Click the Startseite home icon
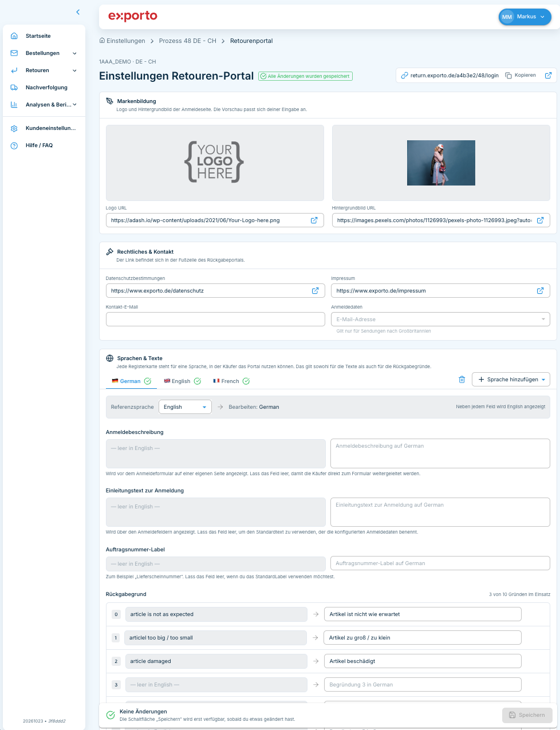 [14, 36]
